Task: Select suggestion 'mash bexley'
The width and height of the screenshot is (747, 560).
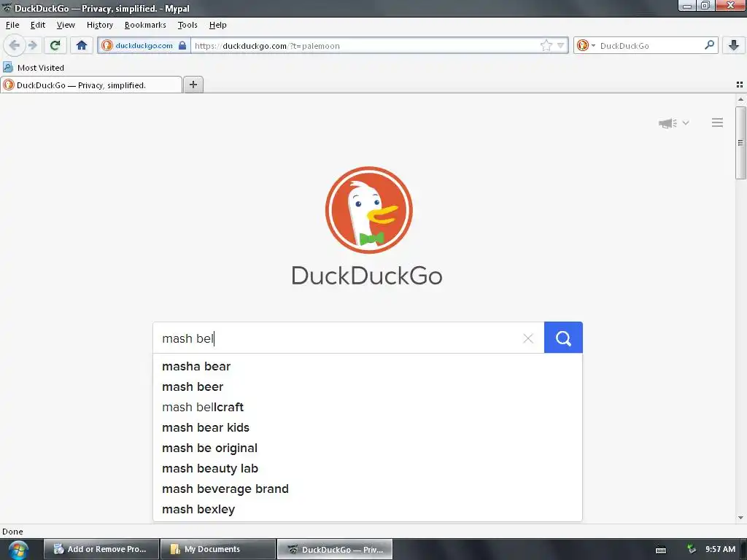Action: click(x=368, y=510)
